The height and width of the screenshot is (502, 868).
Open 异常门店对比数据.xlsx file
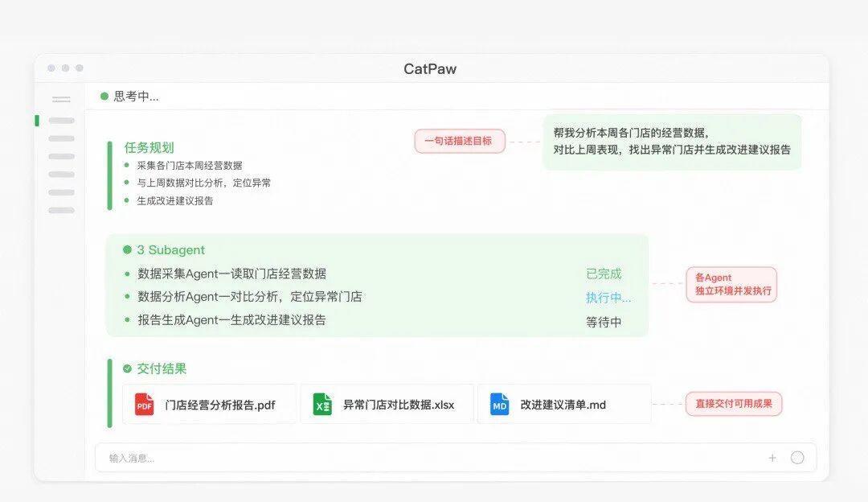click(387, 405)
